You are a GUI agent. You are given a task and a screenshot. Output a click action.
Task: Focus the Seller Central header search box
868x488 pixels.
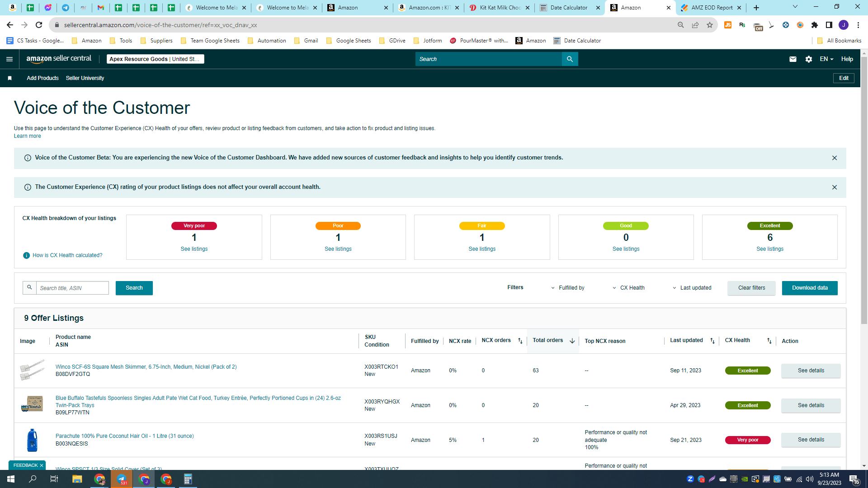coord(488,59)
